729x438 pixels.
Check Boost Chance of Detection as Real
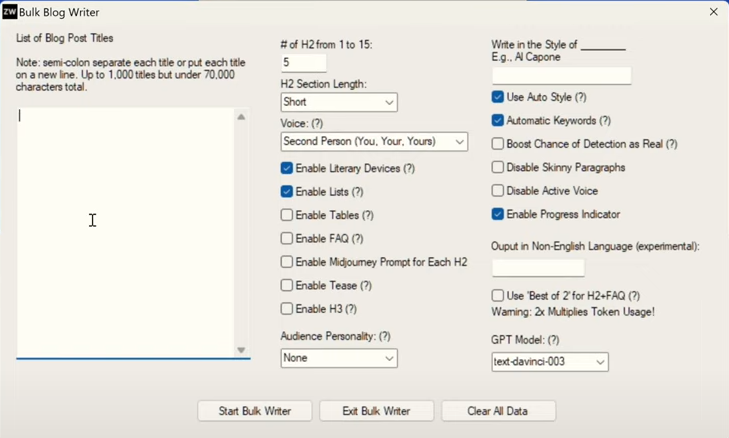[x=498, y=144]
